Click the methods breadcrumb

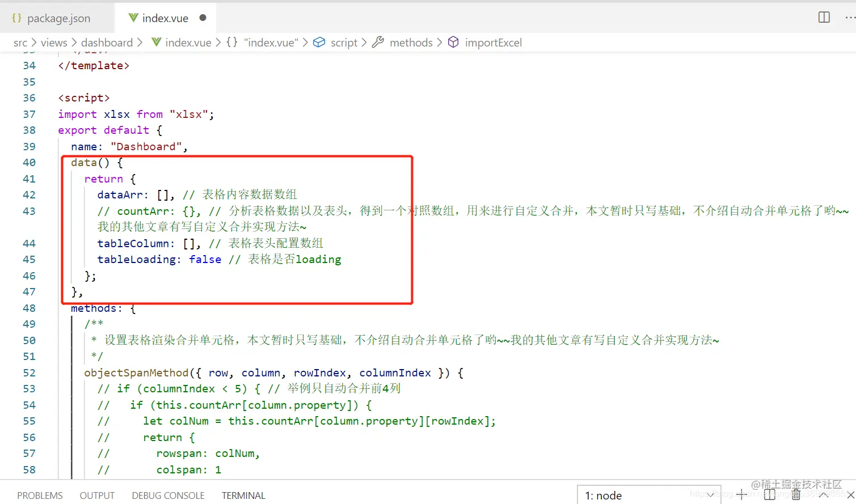(411, 43)
